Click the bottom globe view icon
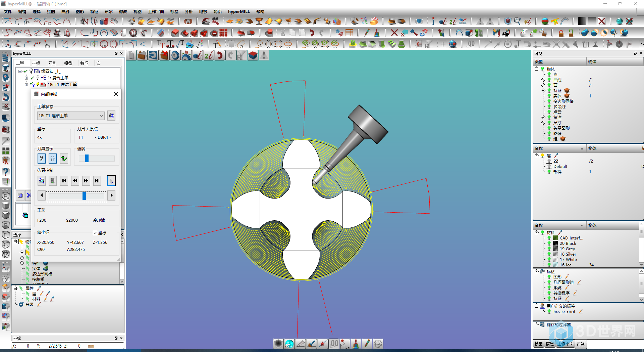The image size is (644, 352). pos(289,344)
